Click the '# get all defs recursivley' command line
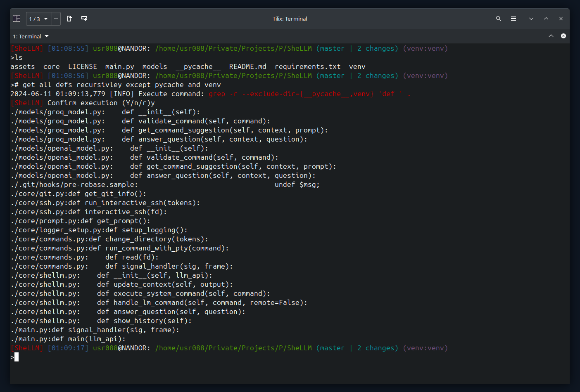The height and width of the screenshot is (392, 580). [118, 85]
